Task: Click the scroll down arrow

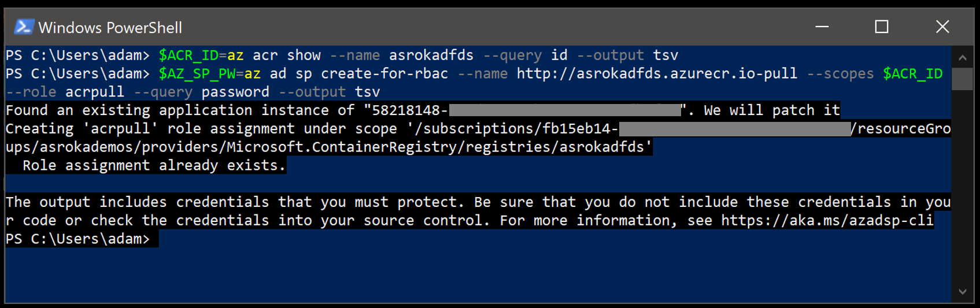Action: 963,292
